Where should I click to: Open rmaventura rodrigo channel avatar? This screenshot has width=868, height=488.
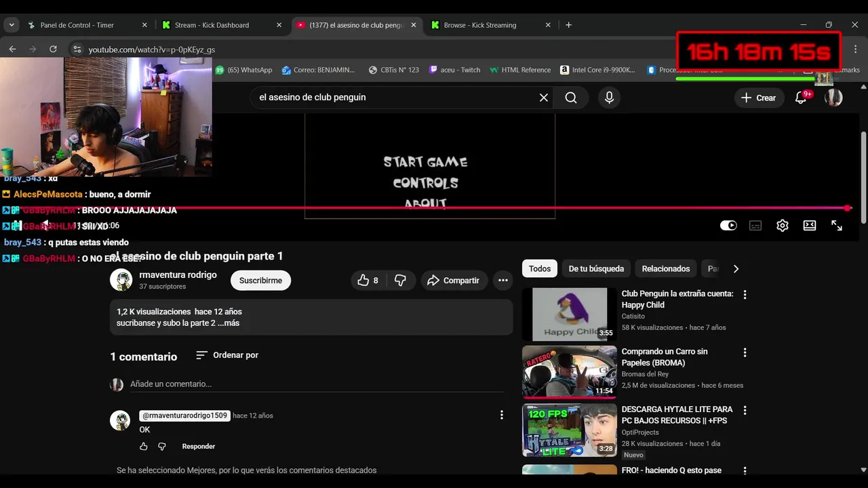tap(121, 280)
